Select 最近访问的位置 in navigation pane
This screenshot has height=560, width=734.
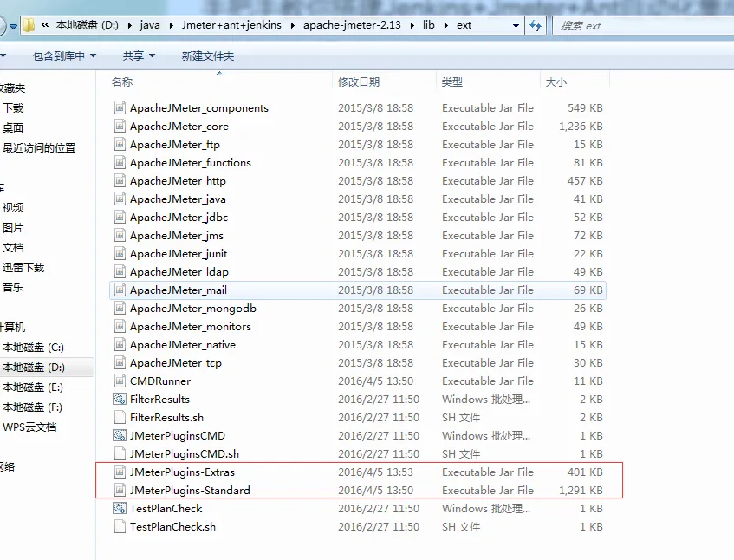click(39, 148)
